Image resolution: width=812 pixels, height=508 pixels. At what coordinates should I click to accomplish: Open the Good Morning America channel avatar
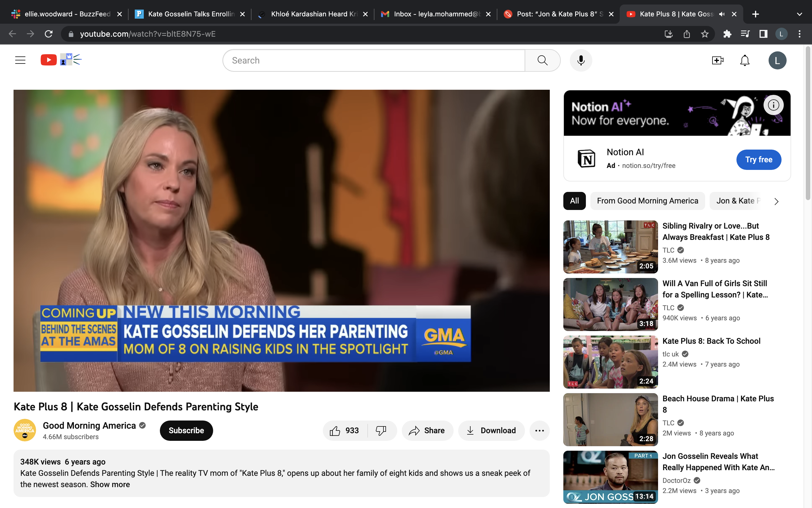[x=25, y=430]
